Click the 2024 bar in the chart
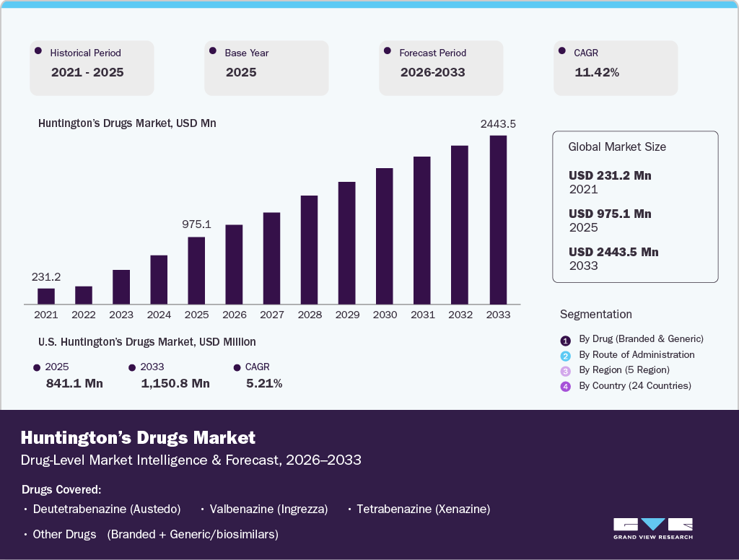Viewport: 739px width, 560px height. tap(159, 279)
